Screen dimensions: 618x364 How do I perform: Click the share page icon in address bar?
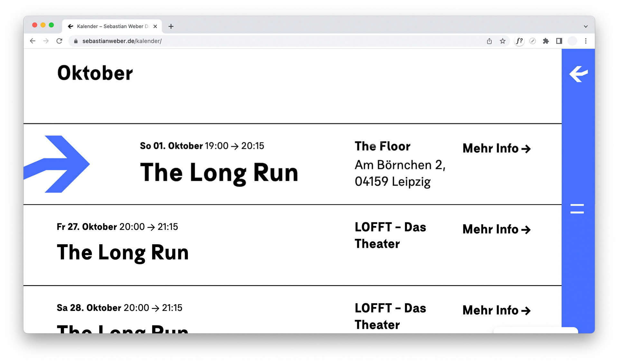pyautogui.click(x=489, y=41)
